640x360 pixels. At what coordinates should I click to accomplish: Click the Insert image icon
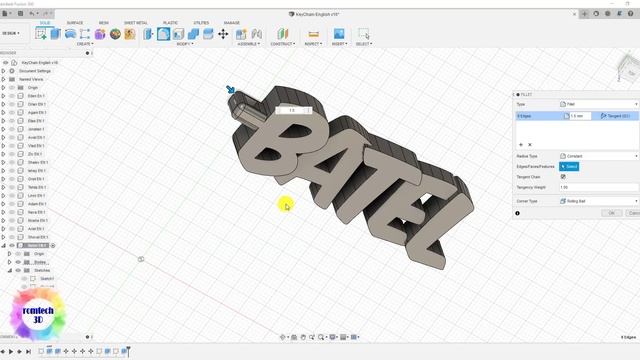(339, 34)
